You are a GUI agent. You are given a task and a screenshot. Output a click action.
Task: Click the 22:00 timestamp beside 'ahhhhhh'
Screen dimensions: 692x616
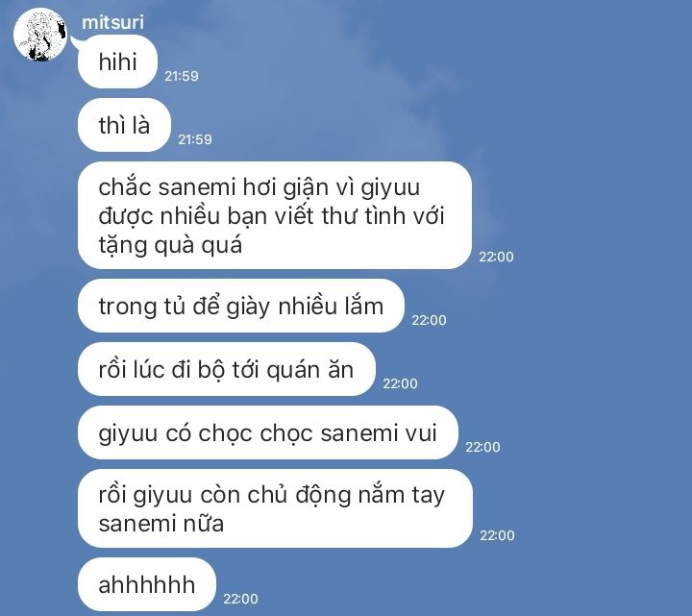pyautogui.click(x=240, y=599)
